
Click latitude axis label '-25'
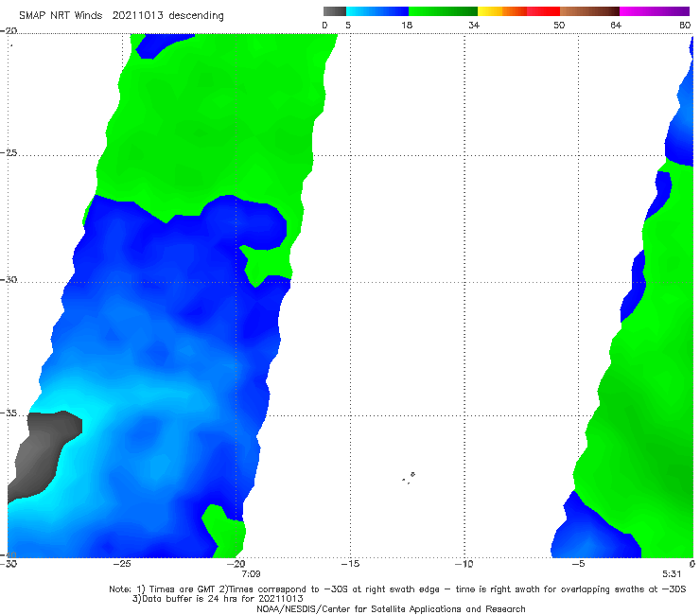click(x=9, y=152)
